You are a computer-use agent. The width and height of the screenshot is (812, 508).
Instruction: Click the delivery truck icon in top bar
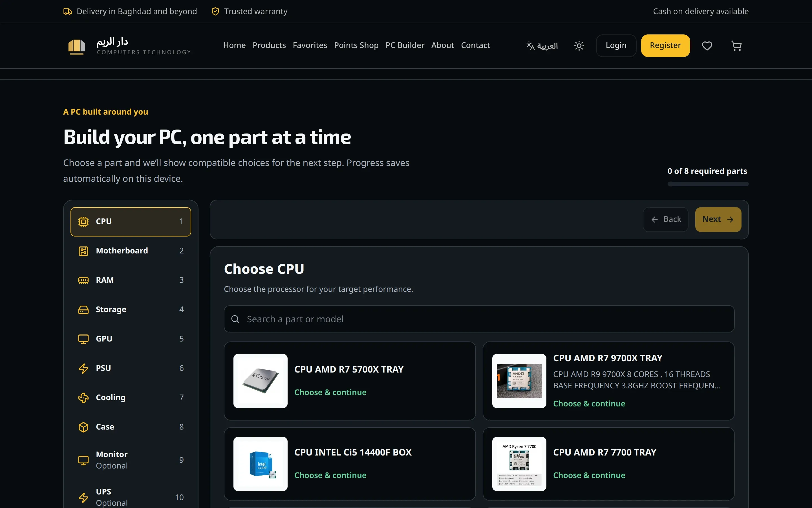(x=67, y=11)
